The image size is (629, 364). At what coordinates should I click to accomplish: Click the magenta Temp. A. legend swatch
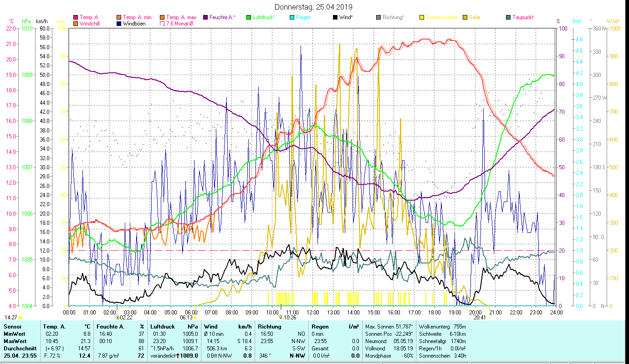(76, 17)
